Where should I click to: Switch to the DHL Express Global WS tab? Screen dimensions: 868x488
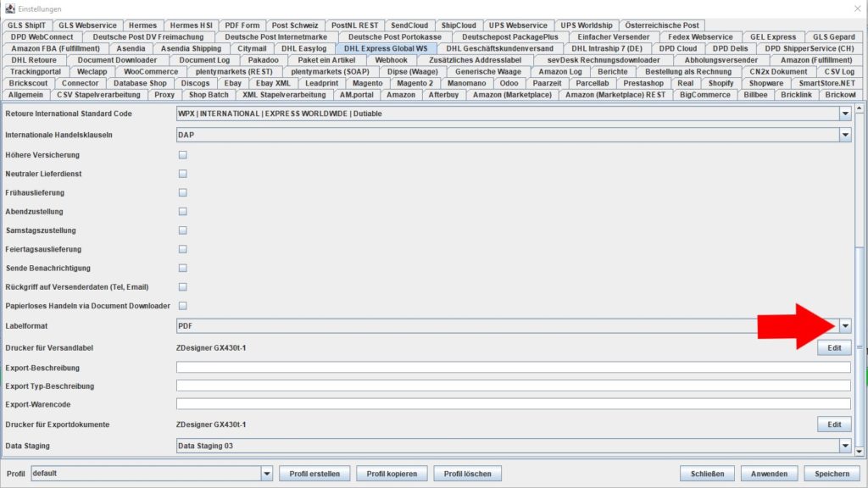386,48
